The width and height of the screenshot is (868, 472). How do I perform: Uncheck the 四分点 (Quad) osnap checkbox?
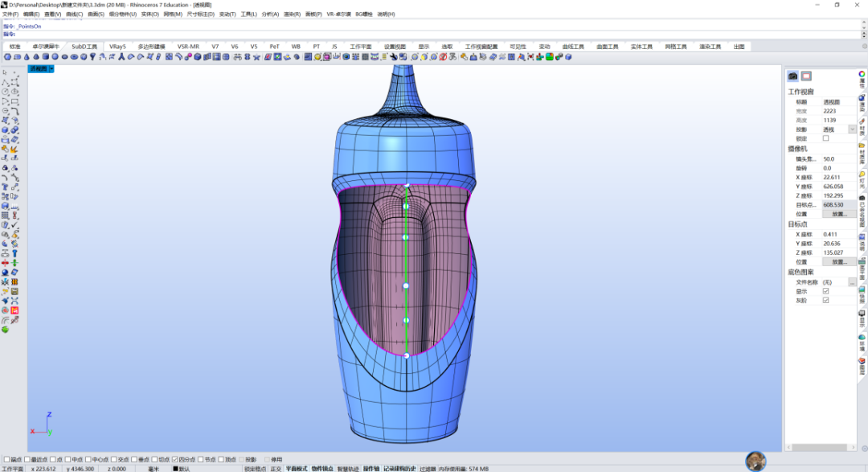click(175, 459)
